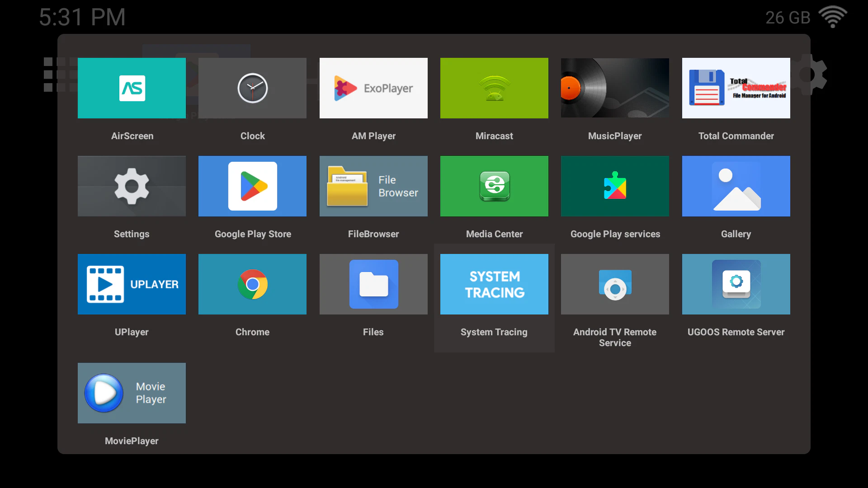Screen dimensions: 868x488
Task: Open the MoviePlayer app
Action: point(132,393)
